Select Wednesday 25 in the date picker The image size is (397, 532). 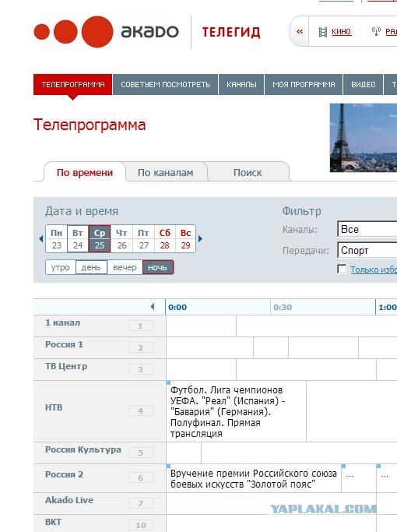point(100,239)
